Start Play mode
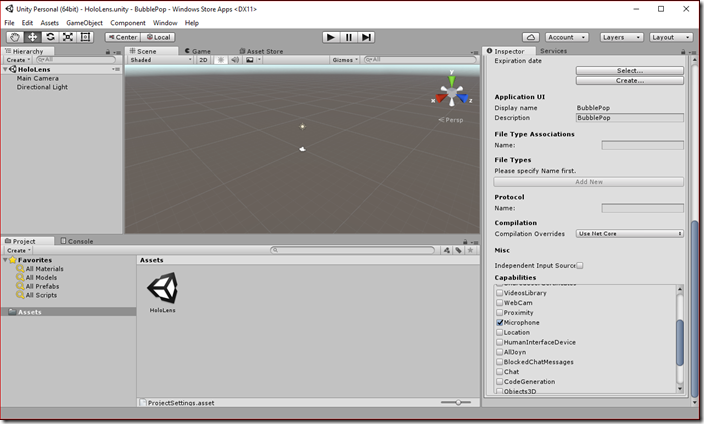This screenshot has width=704, height=424. (331, 37)
